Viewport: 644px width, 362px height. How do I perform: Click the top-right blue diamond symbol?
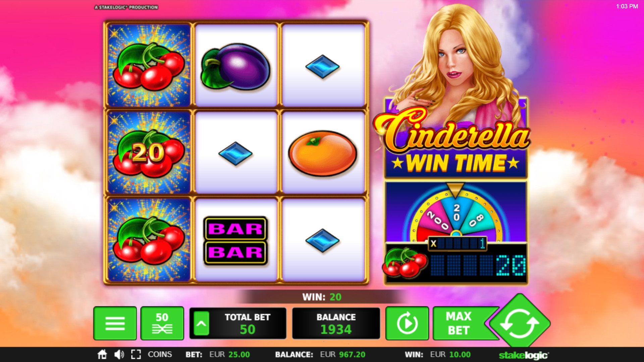click(x=323, y=66)
